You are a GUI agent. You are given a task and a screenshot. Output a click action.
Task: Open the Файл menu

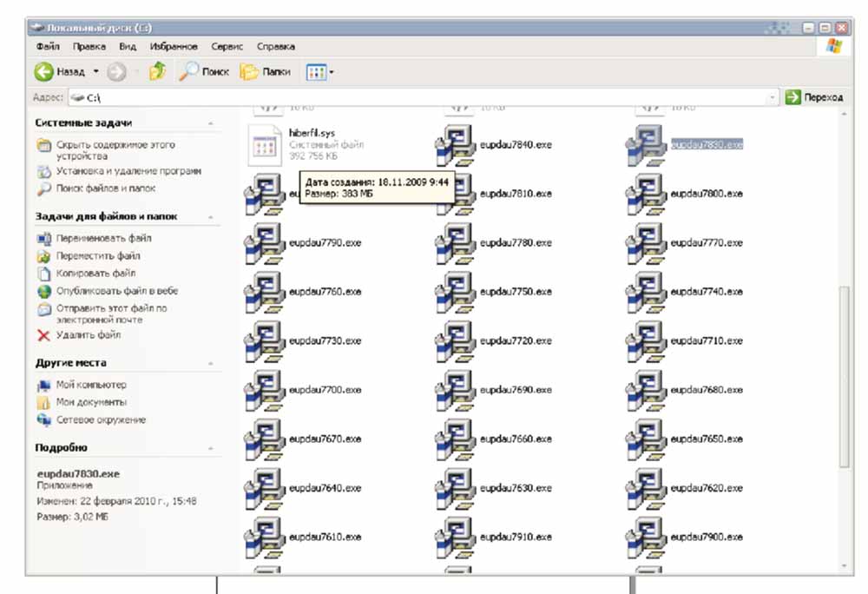tap(48, 46)
